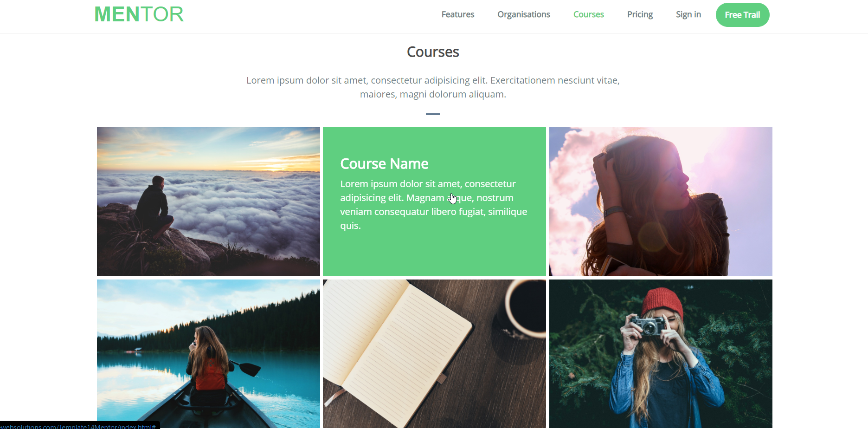
Task: Open the man above clouds course thumbnail
Action: pos(208,201)
